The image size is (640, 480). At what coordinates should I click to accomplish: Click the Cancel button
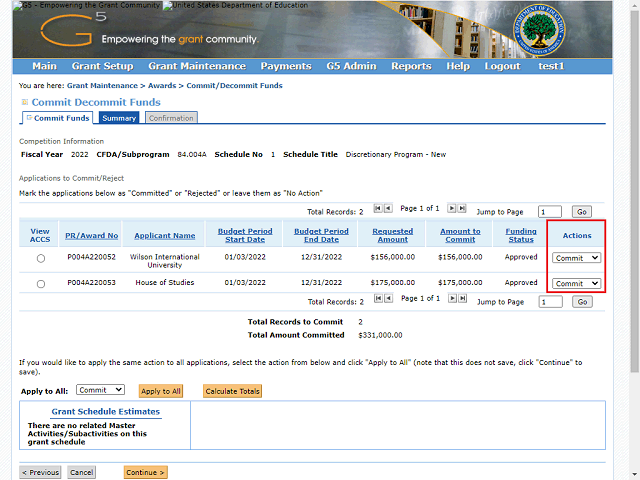(82, 472)
